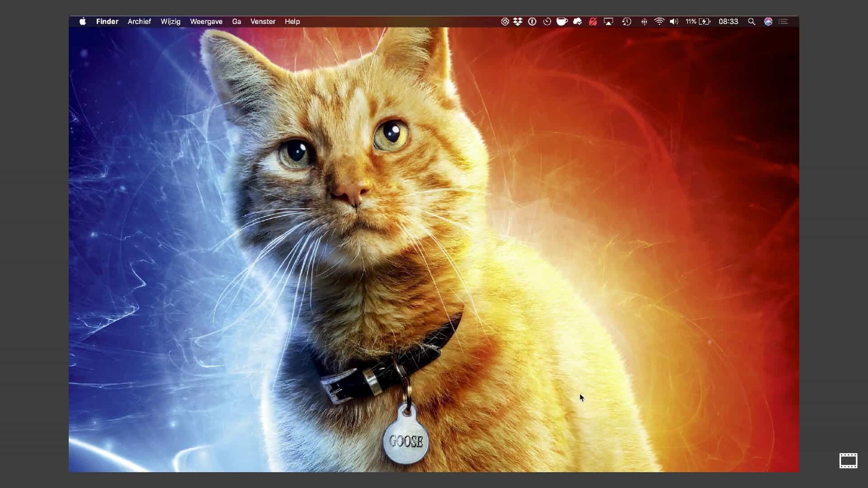Viewport: 868px width, 488px height.
Task: Show battery status at 11%
Action: 698,21
